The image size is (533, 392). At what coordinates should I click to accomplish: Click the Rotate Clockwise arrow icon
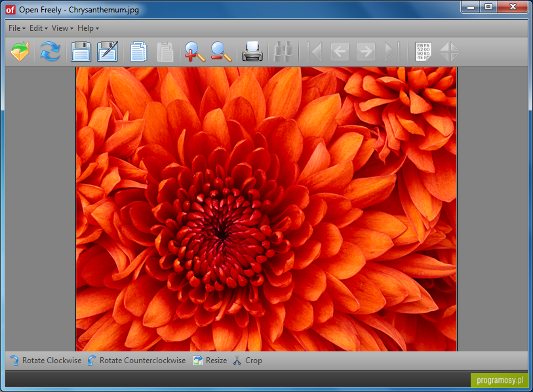14,361
